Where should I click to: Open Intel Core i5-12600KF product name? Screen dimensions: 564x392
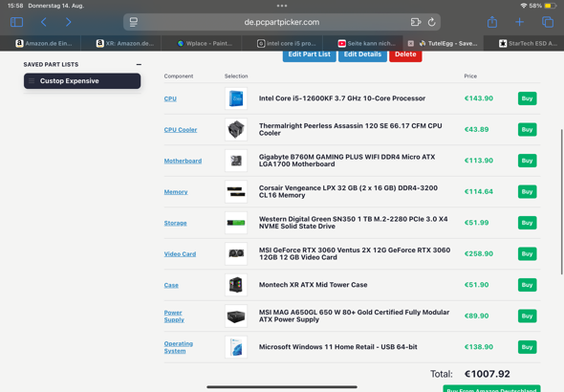(342, 98)
